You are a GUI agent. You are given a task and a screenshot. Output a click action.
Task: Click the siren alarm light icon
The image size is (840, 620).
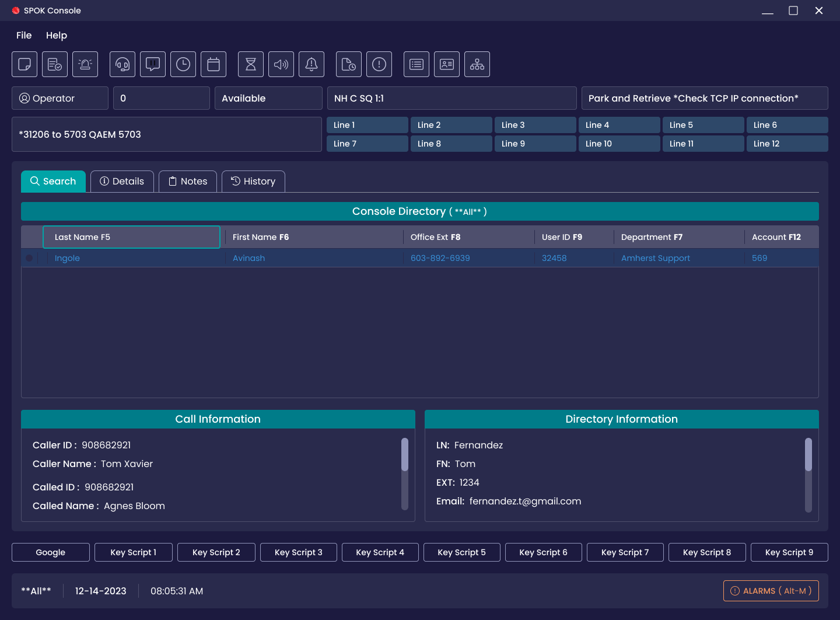click(85, 64)
